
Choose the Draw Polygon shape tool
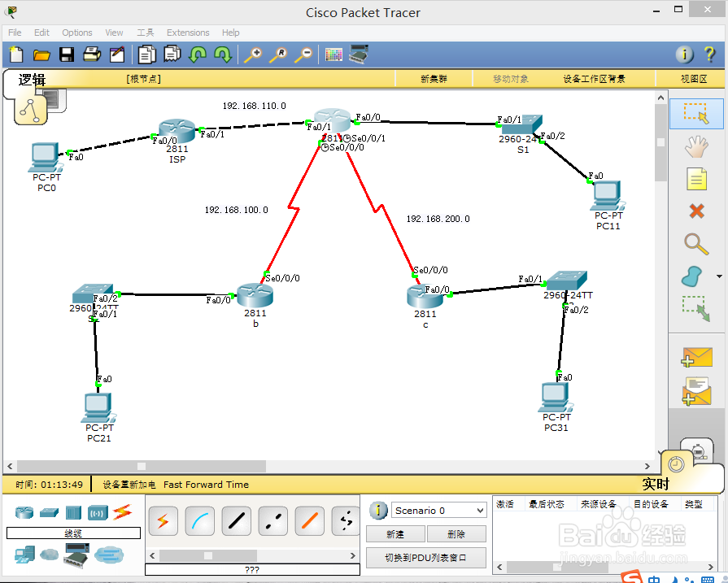click(x=691, y=276)
